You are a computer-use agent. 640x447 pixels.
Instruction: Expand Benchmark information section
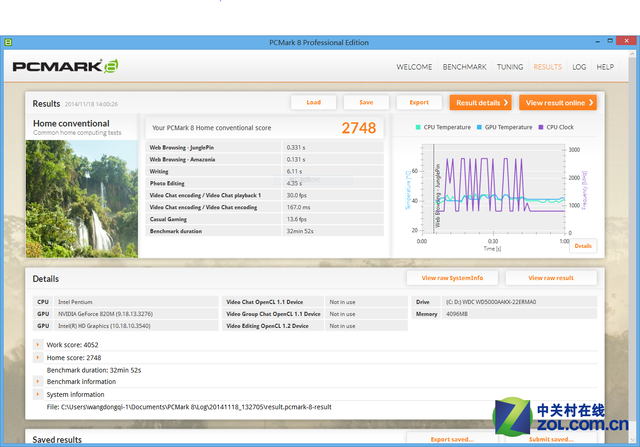(x=38, y=381)
